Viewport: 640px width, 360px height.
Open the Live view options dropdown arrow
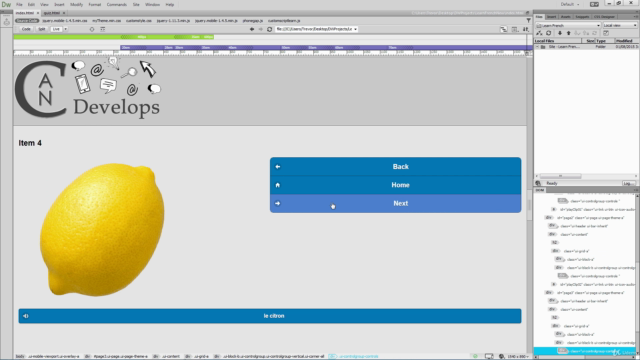pyautogui.click(x=66, y=29)
